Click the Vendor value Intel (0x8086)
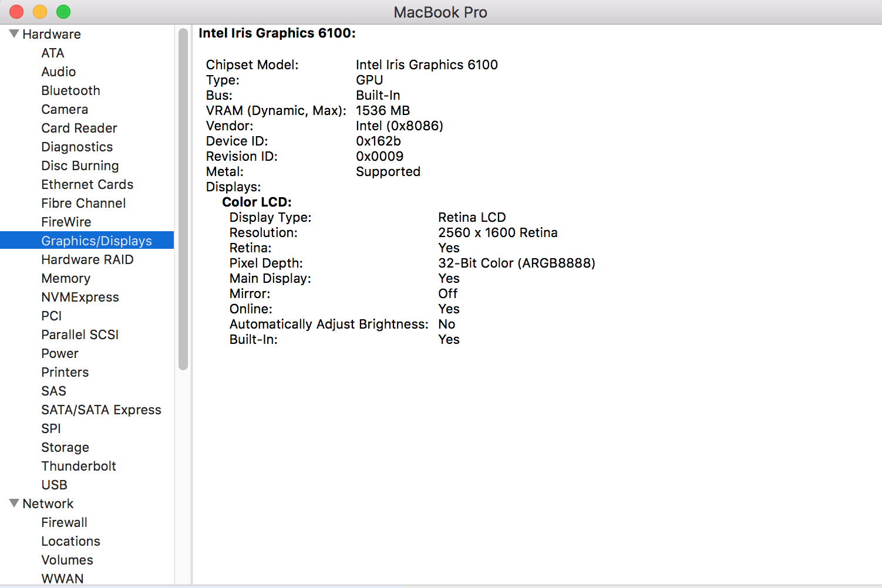This screenshot has height=588, width=882. (x=399, y=126)
